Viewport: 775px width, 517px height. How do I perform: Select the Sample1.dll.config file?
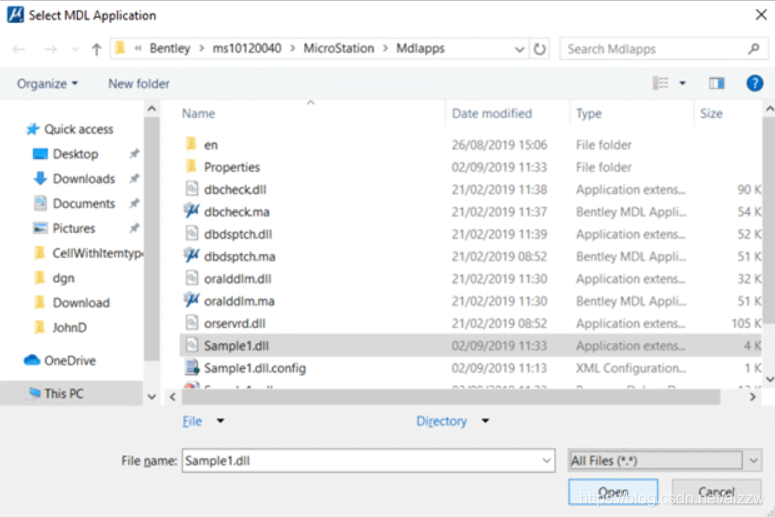pyautogui.click(x=254, y=368)
